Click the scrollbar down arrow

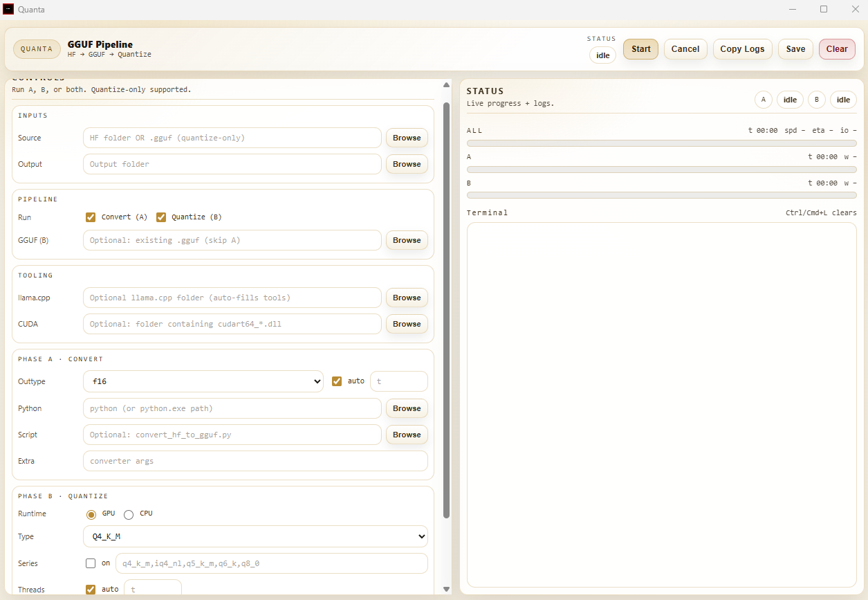pos(446,589)
